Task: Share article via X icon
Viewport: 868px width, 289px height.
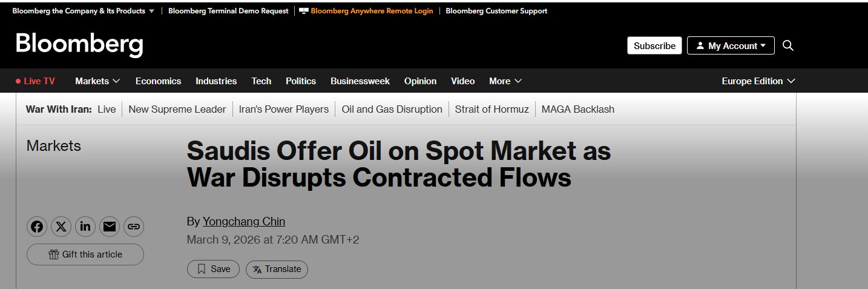Action: pyautogui.click(x=61, y=227)
